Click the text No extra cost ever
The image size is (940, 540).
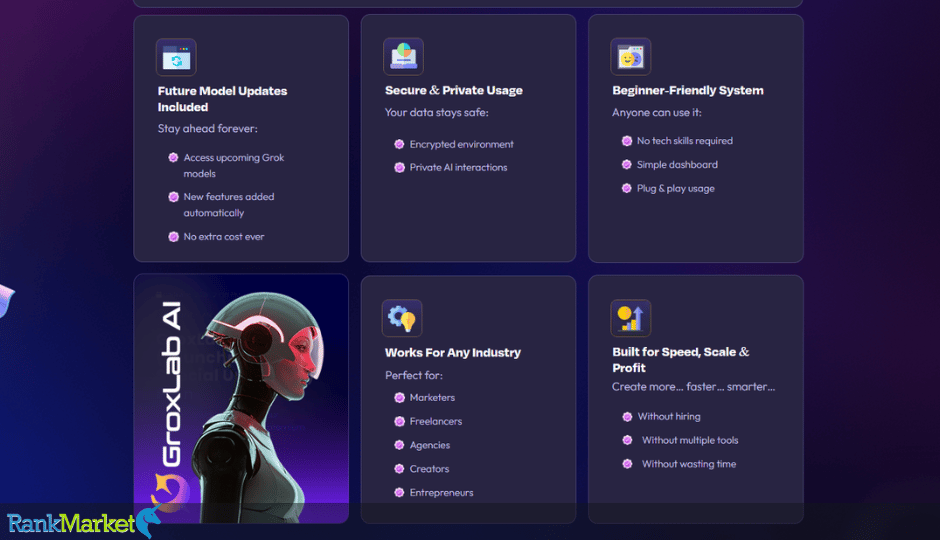pyautogui.click(x=224, y=237)
